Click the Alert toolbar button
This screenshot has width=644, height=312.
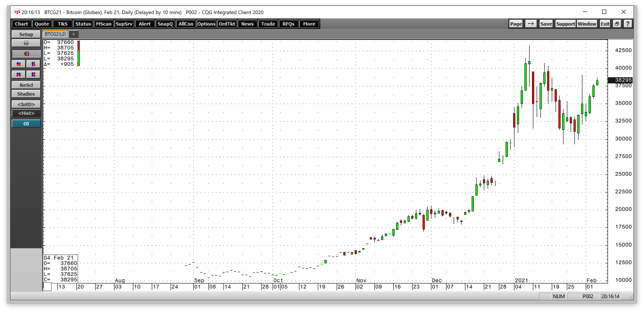click(145, 24)
